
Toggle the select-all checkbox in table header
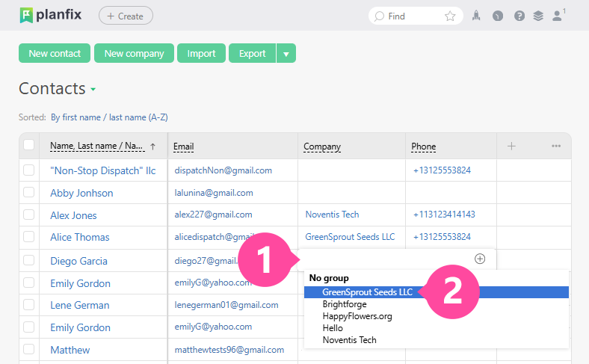tap(29, 146)
